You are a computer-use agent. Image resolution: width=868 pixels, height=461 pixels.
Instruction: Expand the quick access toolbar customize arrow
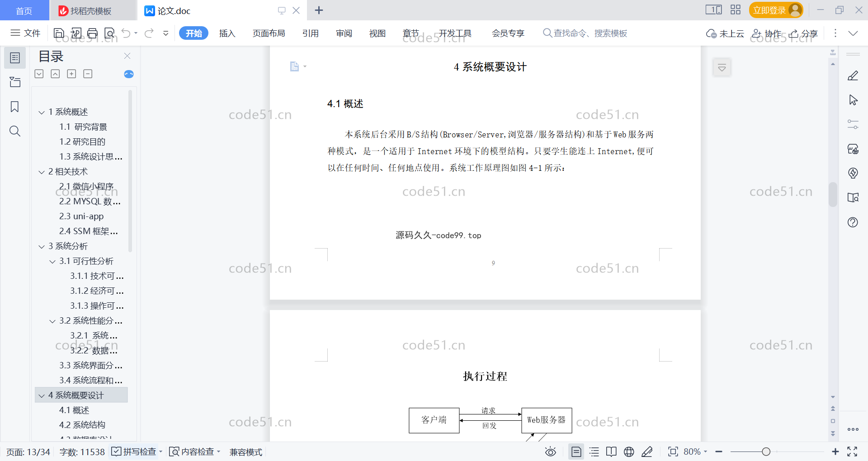166,33
